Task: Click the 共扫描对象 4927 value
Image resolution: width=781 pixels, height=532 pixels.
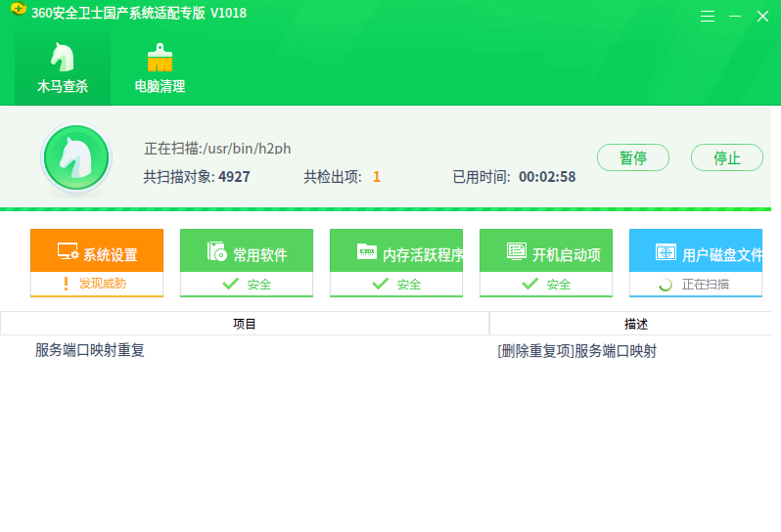Action: [234, 177]
